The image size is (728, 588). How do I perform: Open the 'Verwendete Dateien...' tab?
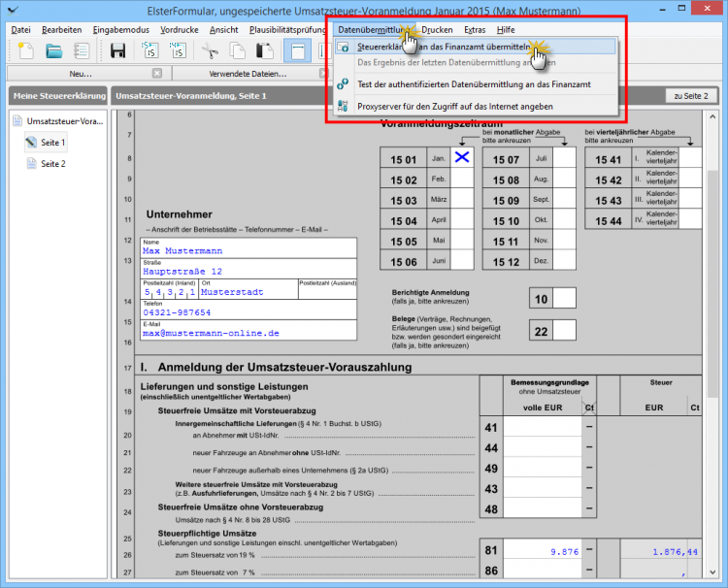(x=248, y=74)
